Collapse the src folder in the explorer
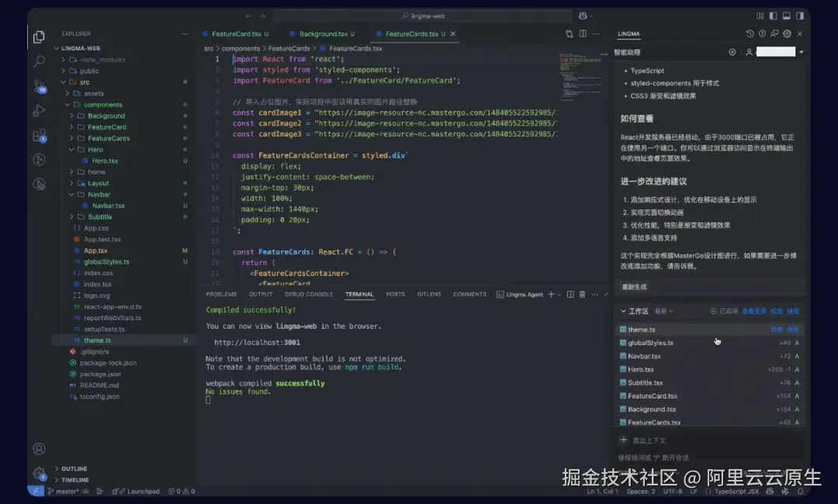This screenshot has width=838, height=504. pyautogui.click(x=84, y=81)
